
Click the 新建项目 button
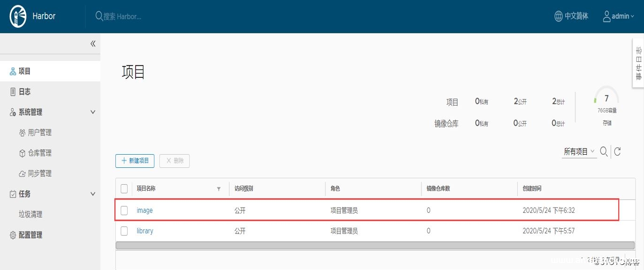click(x=135, y=160)
